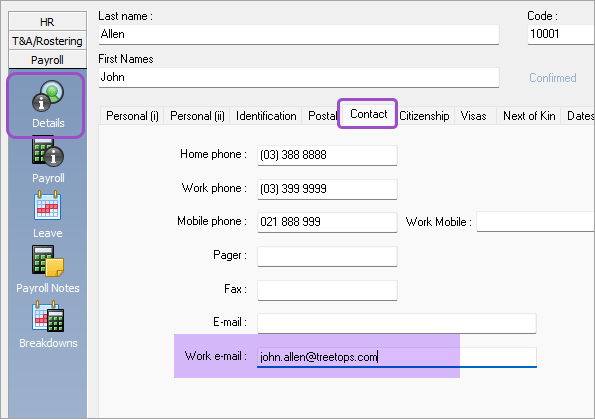This screenshot has width=595, height=419.
Task: Switch to the Identification tab
Action: [x=266, y=116]
